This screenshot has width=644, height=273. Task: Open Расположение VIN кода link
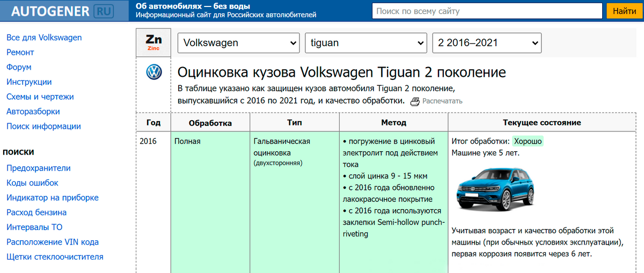53,242
